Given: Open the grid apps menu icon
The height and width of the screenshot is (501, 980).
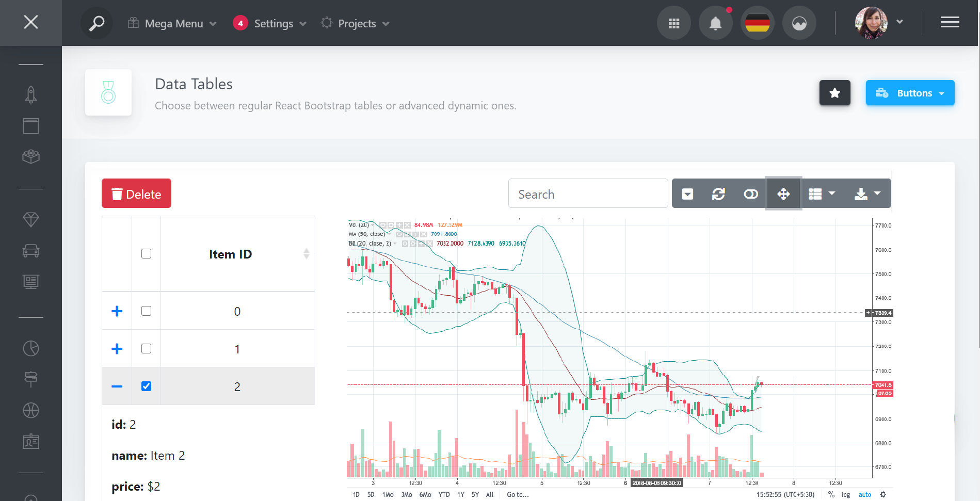Looking at the screenshot, I should click(x=673, y=23).
